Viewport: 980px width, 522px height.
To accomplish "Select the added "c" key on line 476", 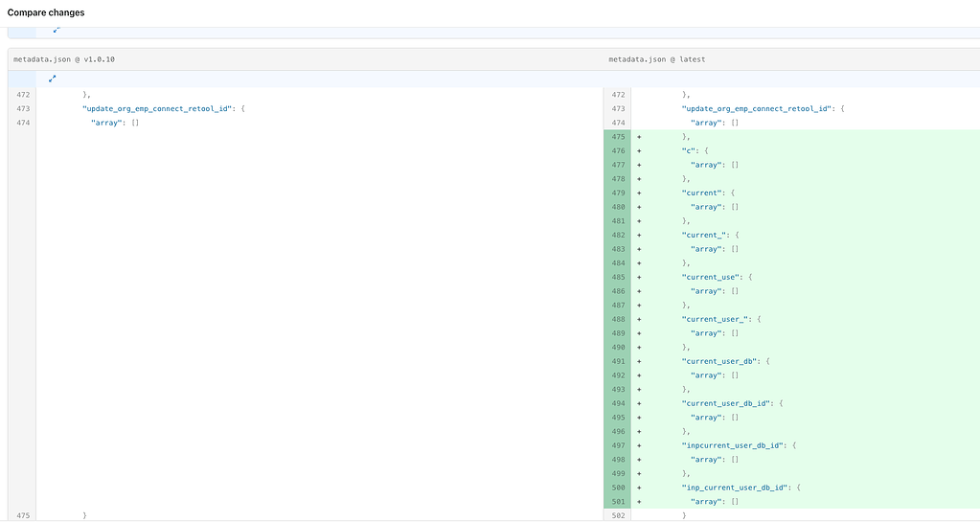I will 688,150.
